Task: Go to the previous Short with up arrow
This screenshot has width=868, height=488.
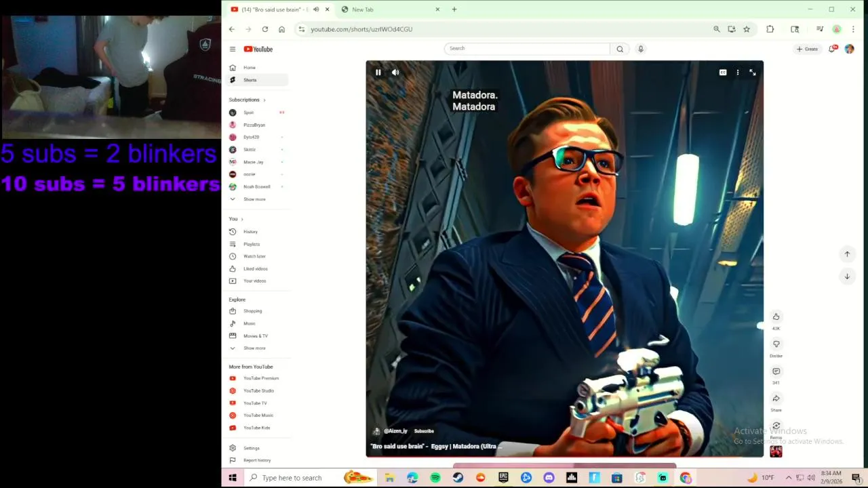Action: [847, 254]
